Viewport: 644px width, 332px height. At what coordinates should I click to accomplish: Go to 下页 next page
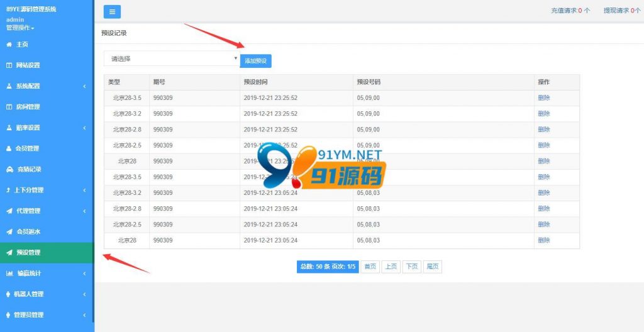click(x=412, y=267)
